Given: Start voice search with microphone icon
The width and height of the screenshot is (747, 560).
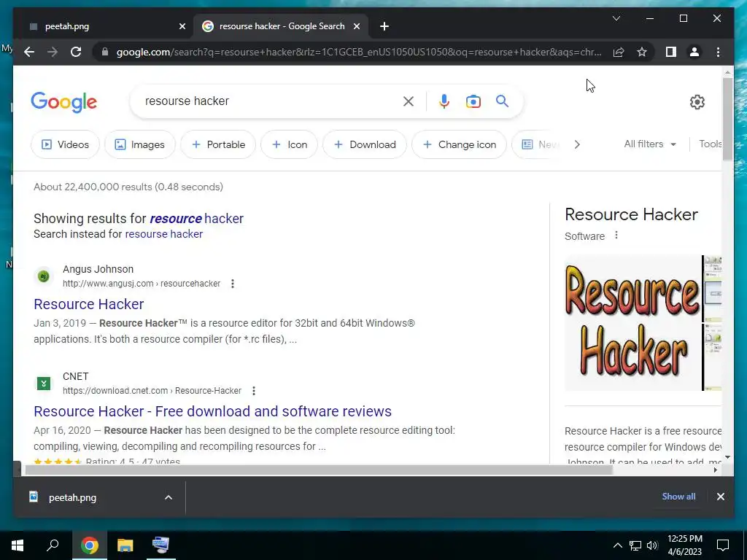Looking at the screenshot, I should [x=444, y=101].
